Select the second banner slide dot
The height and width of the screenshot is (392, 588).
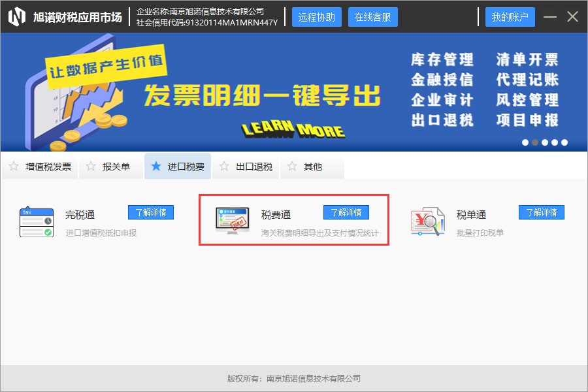pos(535,142)
